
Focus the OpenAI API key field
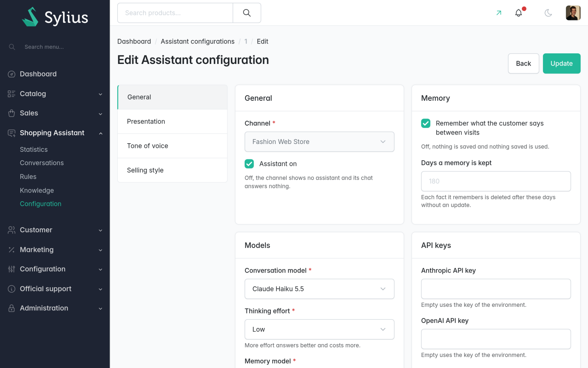[x=496, y=339]
